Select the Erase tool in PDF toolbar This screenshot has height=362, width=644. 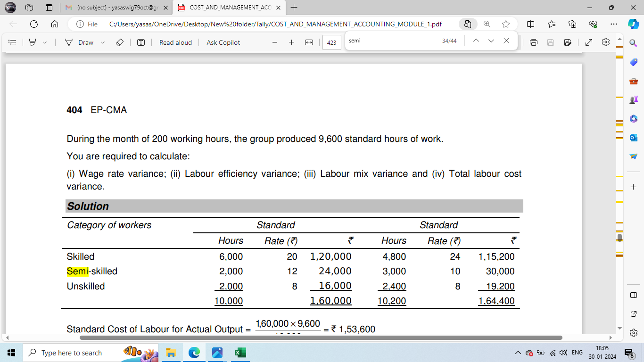click(120, 42)
